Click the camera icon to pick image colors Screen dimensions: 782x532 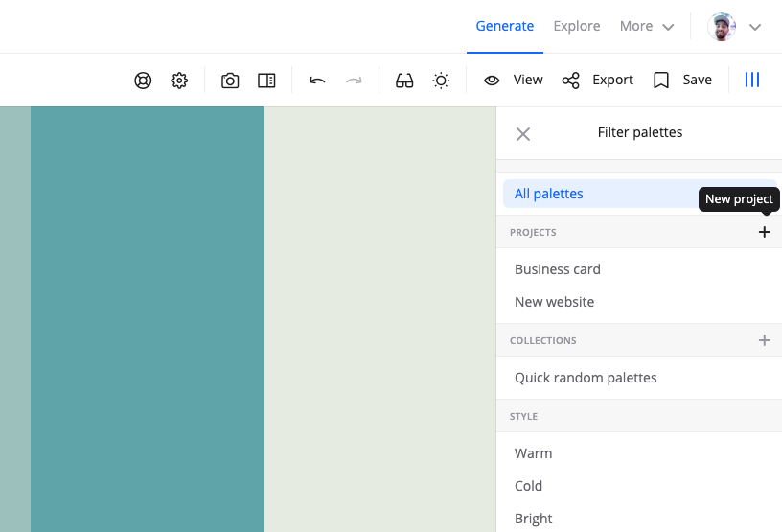[x=230, y=81]
